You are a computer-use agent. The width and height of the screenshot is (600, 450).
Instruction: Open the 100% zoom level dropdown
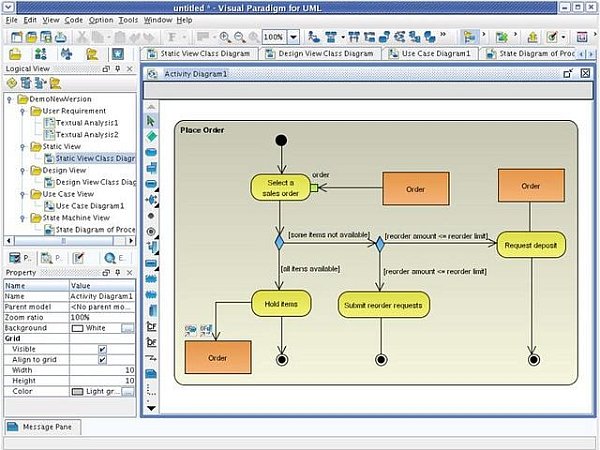[x=288, y=36]
